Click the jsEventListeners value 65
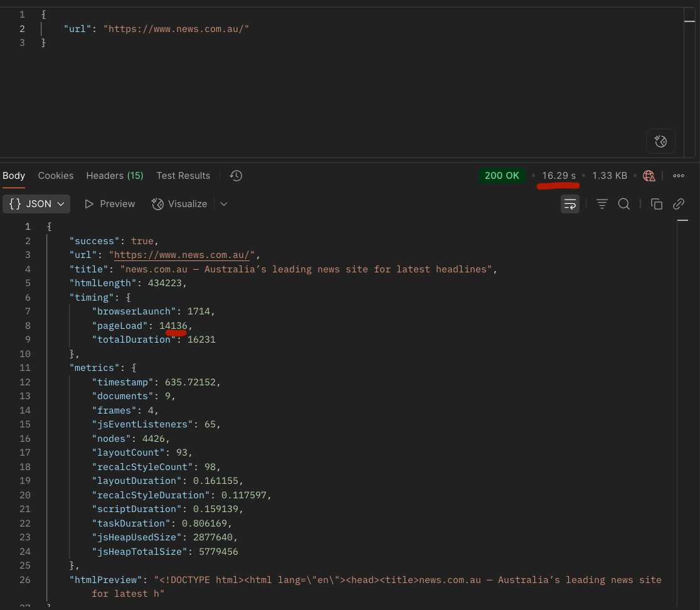Image resolution: width=700 pixels, height=610 pixels. (x=210, y=424)
